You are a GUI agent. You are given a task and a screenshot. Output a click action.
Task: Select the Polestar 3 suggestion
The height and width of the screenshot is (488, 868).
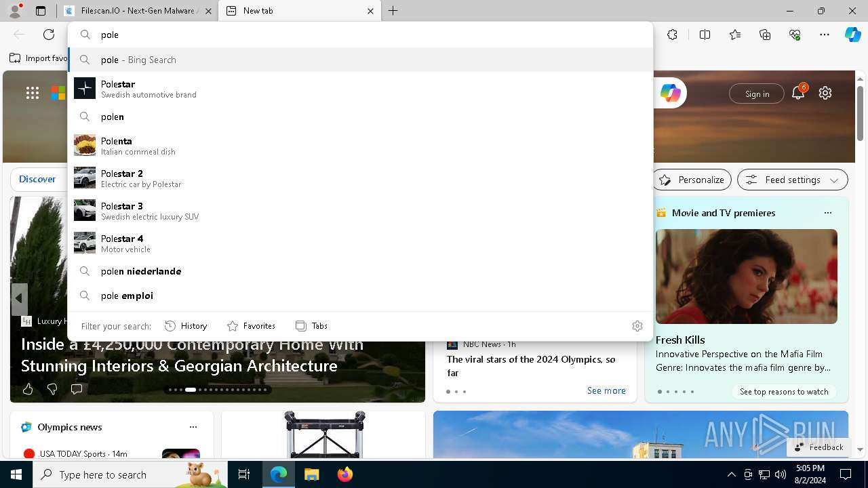tap(361, 211)
